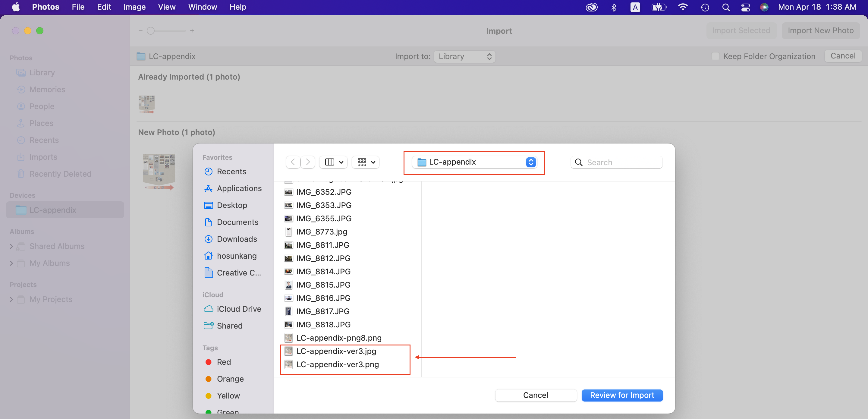Open the grouping options dropdown
The width and height of the screenshot is (868, 419).
tap(366, 162)
